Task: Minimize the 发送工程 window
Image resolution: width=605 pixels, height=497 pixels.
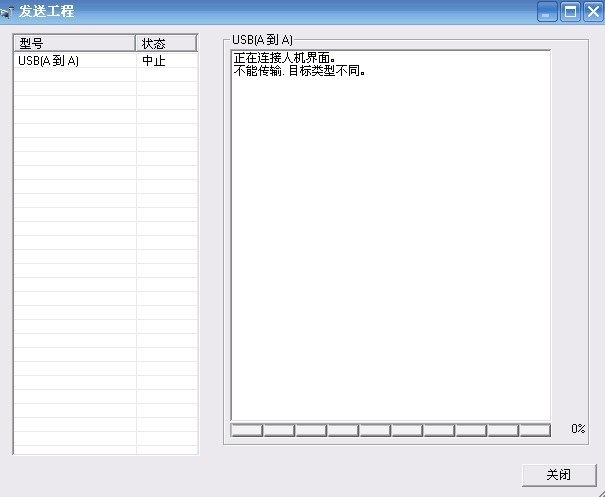Action: tap(547, 12)
